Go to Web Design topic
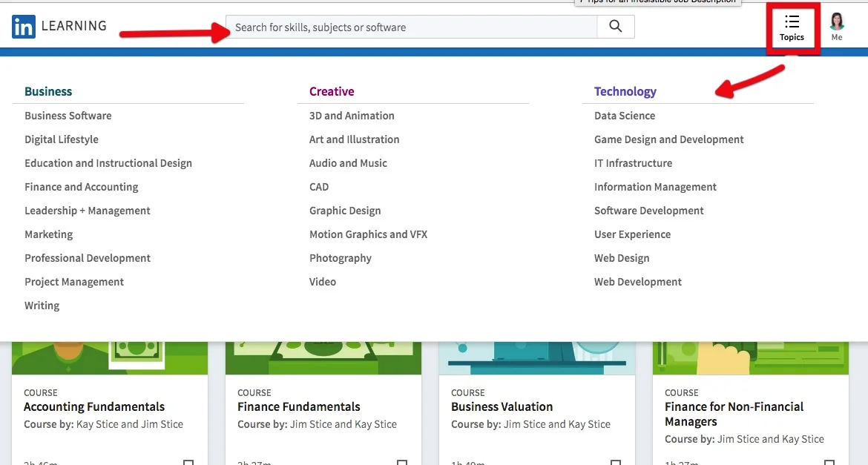868x465 pixels. pyautogui.click(x=622, y=259)
